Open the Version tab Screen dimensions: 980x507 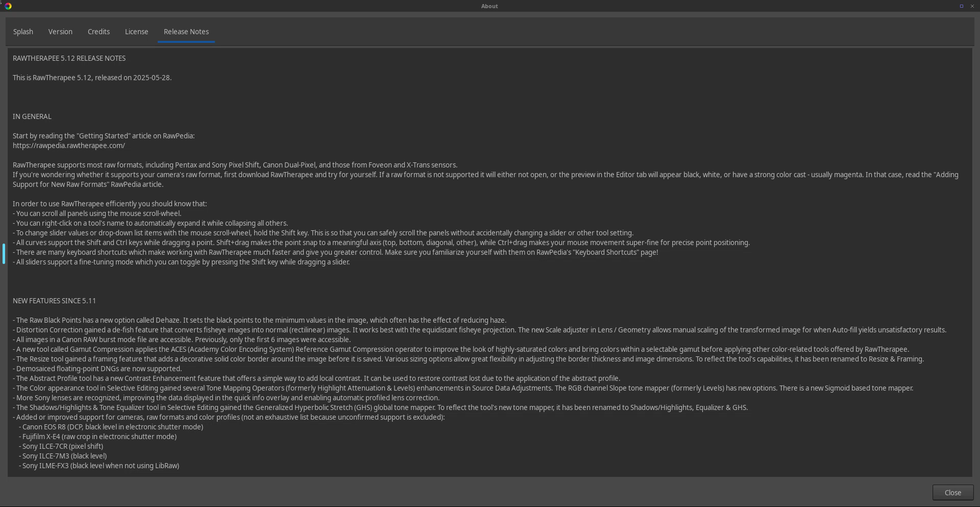[60, 32]
